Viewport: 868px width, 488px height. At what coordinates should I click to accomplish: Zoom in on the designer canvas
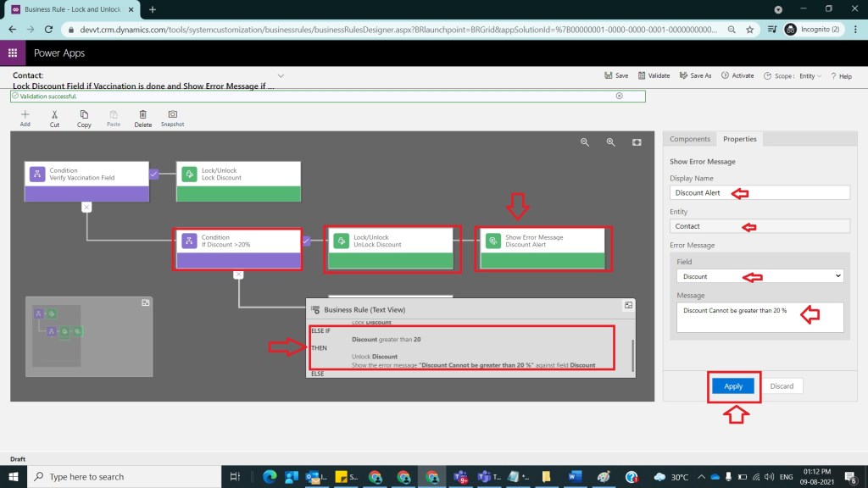(x=610, y=142)
